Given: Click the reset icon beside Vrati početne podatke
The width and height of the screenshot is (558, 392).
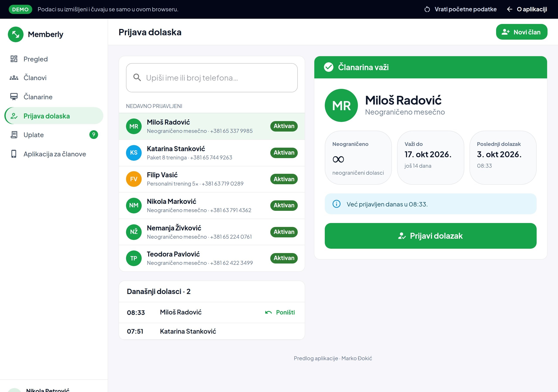Looking at the screenshot, I should pyautogui.click(x=427, y=9).
